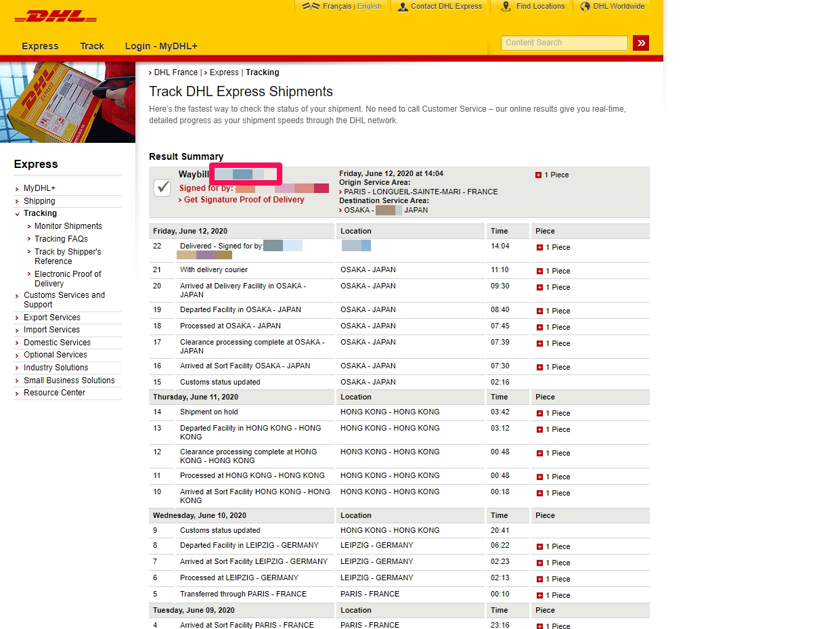Open Tracking FAQs sidebar link
This screenshot has width=840, height=629.
click(x=61, y=239)
